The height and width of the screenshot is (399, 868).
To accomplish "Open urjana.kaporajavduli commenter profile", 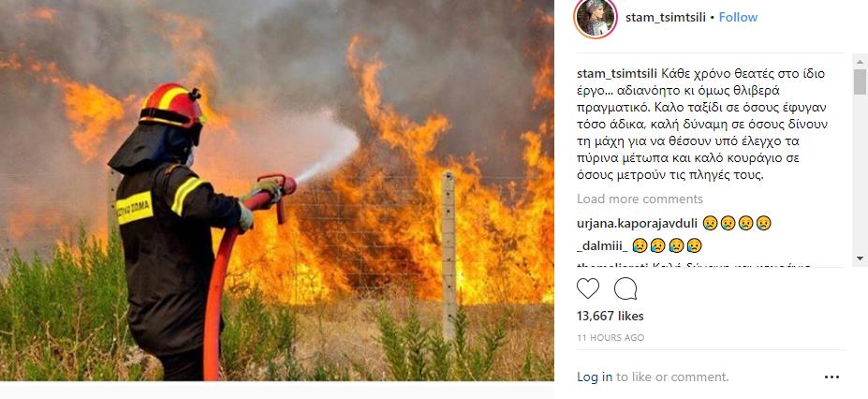I will pyautogui.click(x=636, y=224).
